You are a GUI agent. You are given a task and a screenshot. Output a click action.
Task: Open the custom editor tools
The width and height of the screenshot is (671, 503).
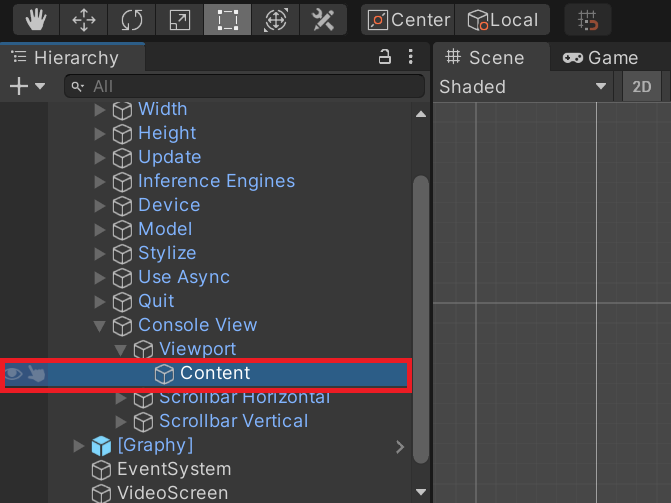pyautogui.click(x=323, y=19)
